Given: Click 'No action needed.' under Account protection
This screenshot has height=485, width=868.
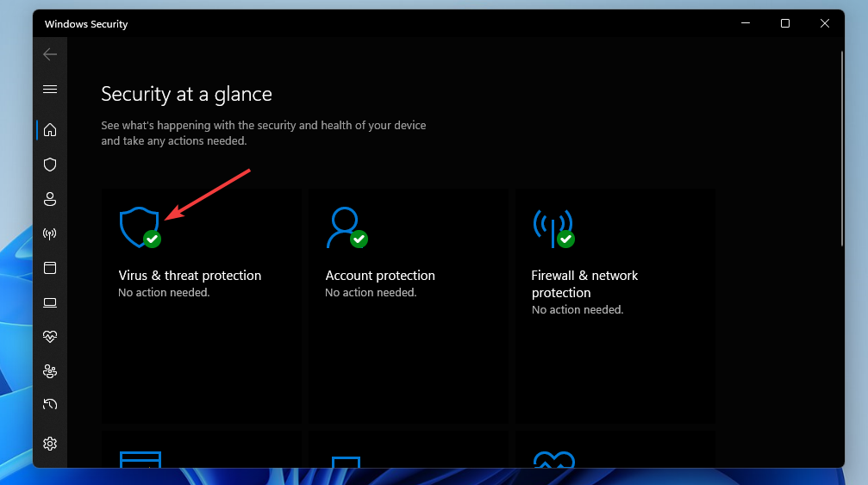Looking at the screenshot, I should point(371,293).
